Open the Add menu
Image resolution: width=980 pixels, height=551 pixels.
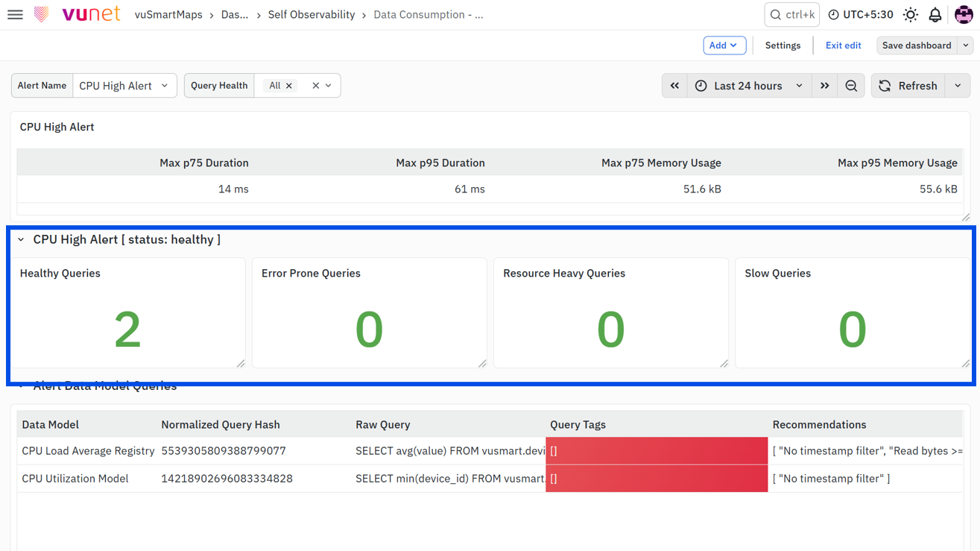(724, 45)
